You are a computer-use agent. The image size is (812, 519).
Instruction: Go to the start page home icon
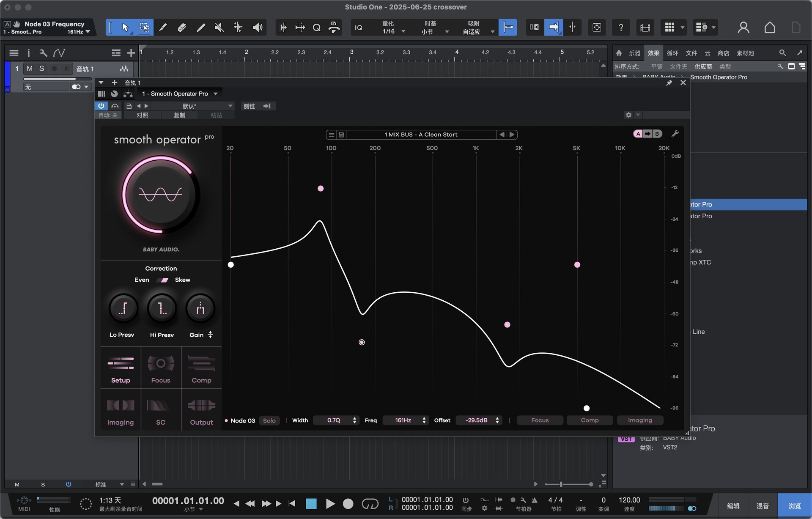770,27
